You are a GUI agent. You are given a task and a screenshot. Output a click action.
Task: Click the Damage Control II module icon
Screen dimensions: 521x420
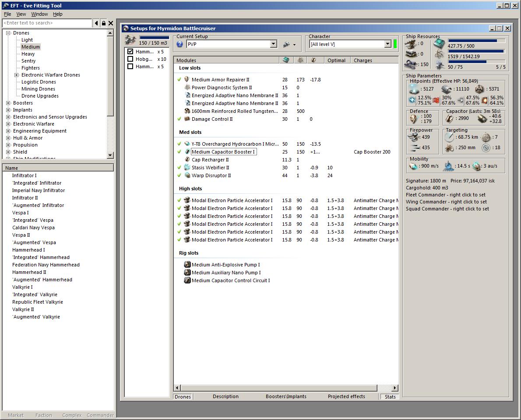[x=187, y=119]
